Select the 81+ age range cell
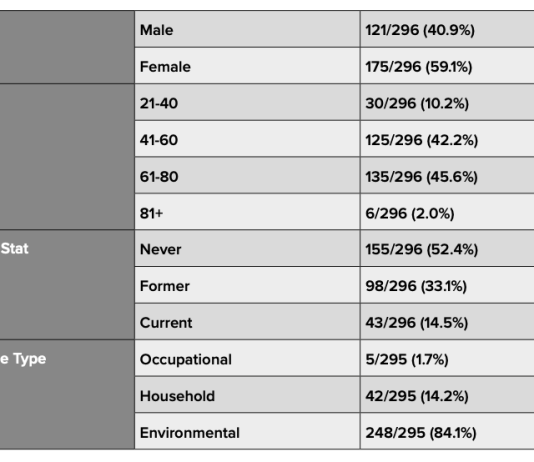Screen dimensions: 534x462 click(x=247, y=212)
